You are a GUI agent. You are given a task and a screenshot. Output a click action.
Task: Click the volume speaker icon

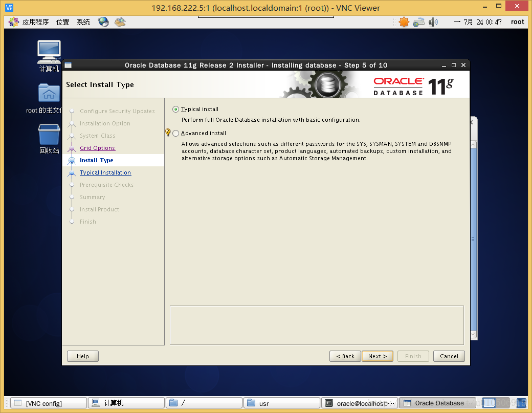[433, 22]
